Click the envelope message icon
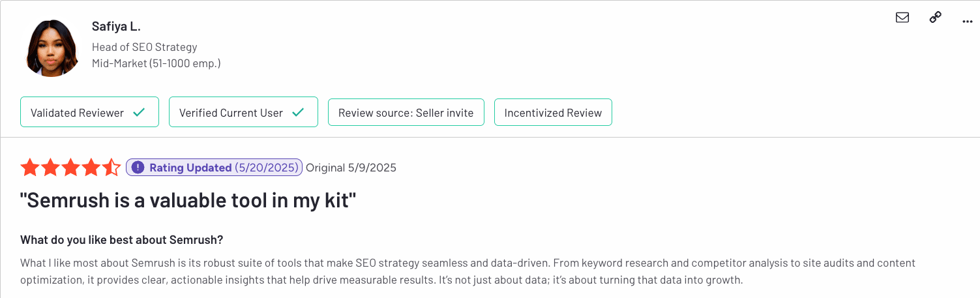This screenshot has width=980, height=298. [x=902, y=18]
